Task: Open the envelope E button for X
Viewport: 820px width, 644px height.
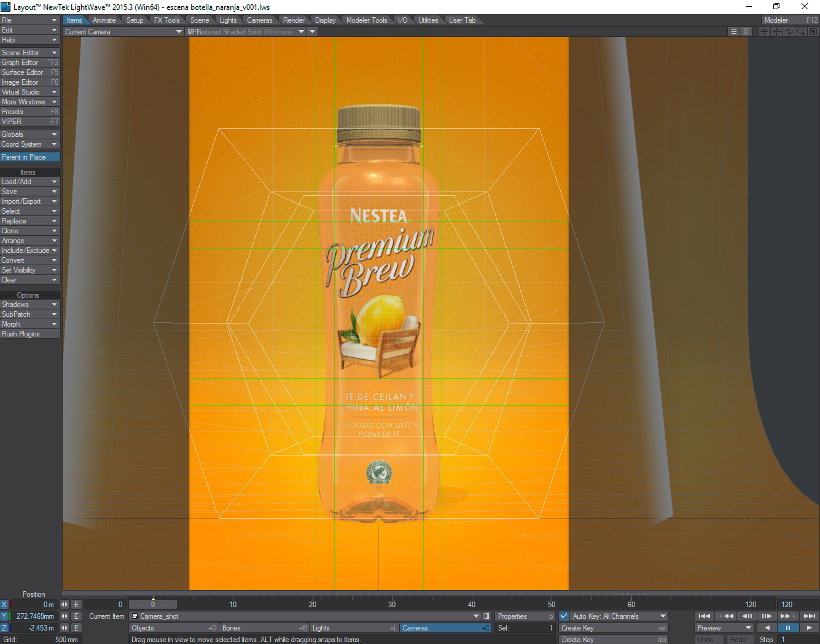Action: tap(77, 605)
